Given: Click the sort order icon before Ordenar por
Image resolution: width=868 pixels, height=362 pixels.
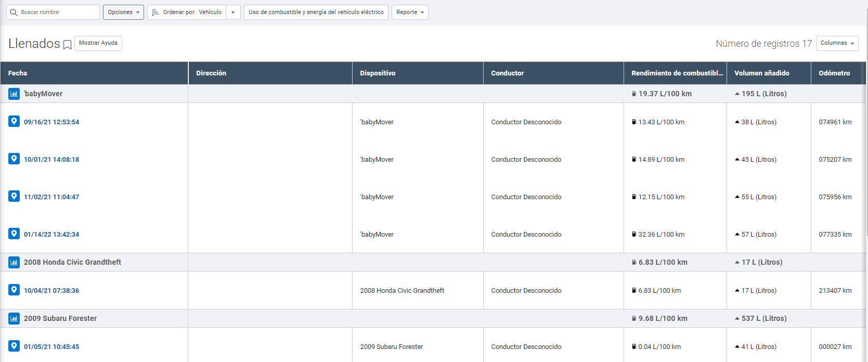Looking at the screenshot, I should click(156, 12).
